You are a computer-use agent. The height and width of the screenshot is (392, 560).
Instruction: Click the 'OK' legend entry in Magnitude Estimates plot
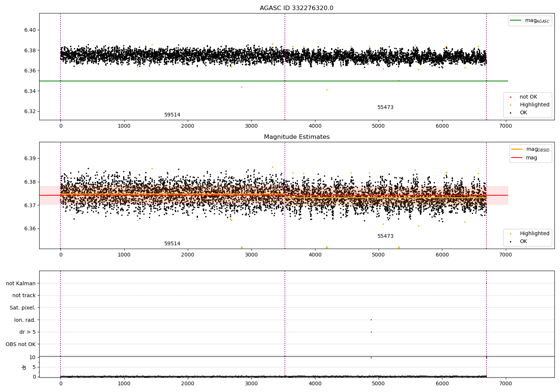(523, 242)
